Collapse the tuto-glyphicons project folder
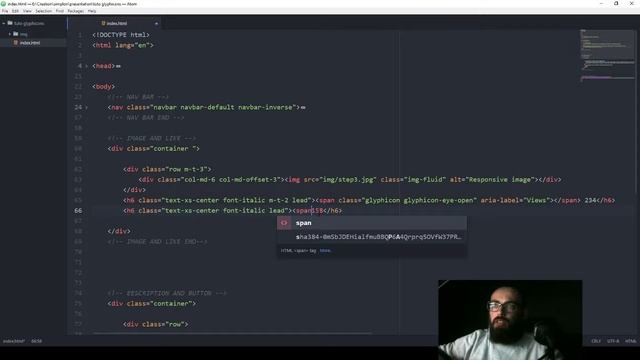The width and height of the screenshot is (640, 360). point(4,24)
